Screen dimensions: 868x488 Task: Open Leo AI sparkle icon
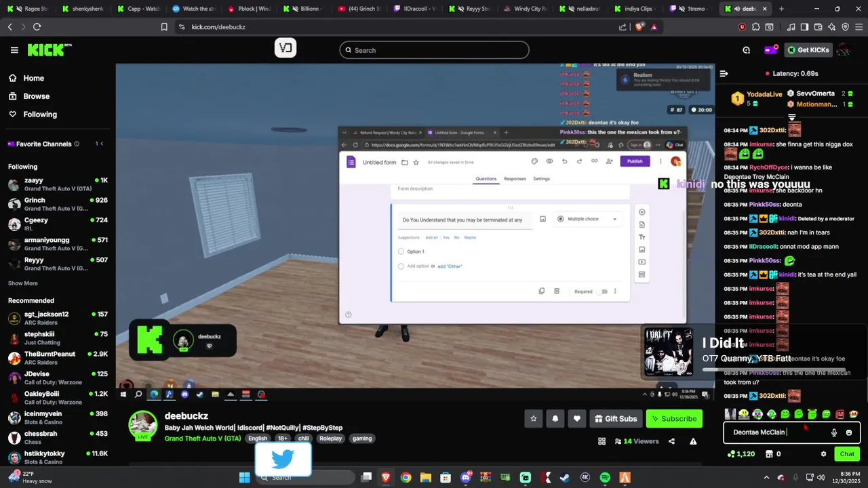tap(832, 27)
